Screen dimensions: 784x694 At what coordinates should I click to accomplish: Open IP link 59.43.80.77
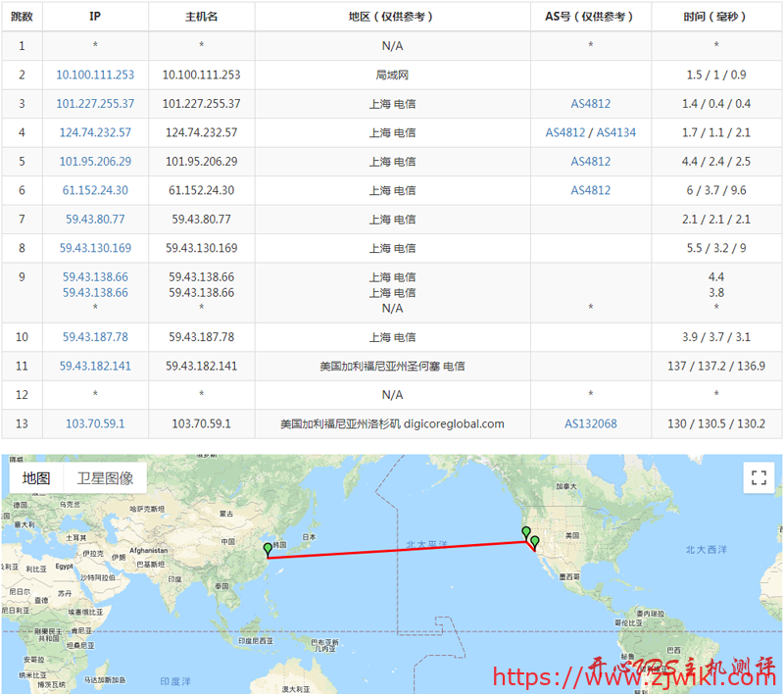95,220
